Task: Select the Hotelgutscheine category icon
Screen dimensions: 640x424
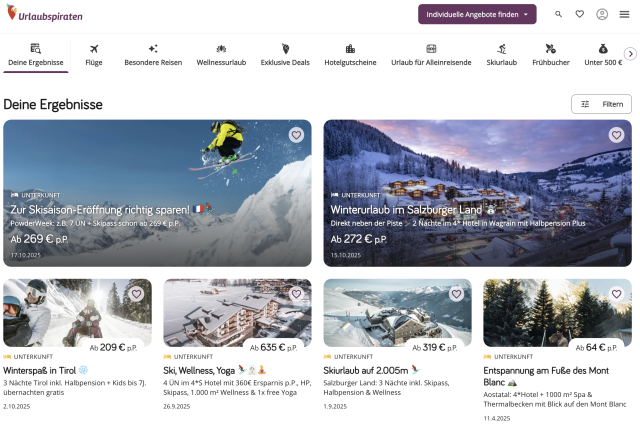Action: click(x=350, y=48)
